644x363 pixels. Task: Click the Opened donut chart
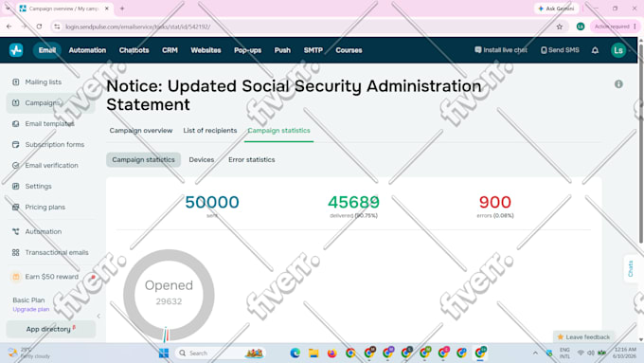[x=169, y=295]
